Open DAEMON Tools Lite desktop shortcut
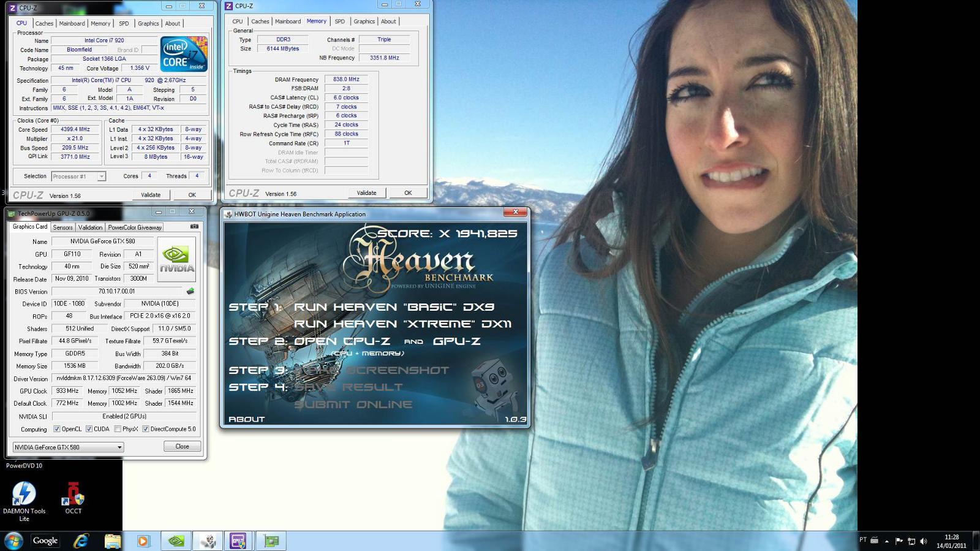This screenshot has width=980, height=551. click(x=24, y=501)
